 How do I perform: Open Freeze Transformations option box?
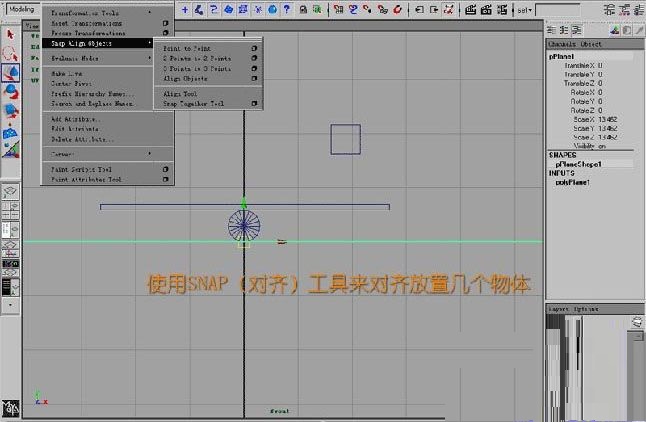click(x=166, y=33)
